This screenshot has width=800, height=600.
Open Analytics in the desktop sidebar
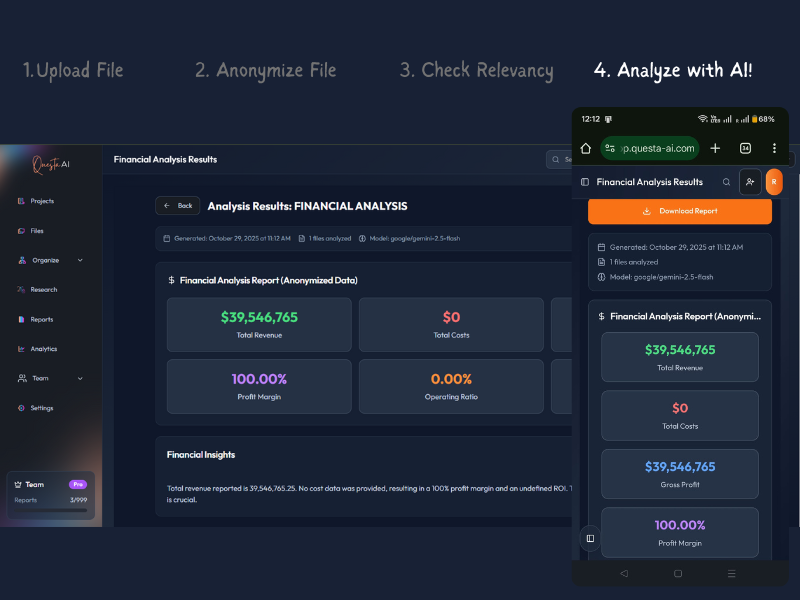tap(37, 349)
